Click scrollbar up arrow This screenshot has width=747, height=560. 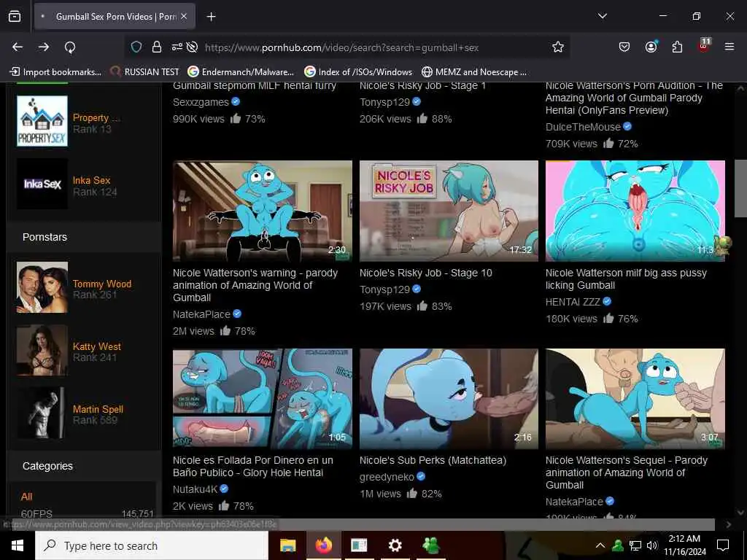(x=740, y=88)
